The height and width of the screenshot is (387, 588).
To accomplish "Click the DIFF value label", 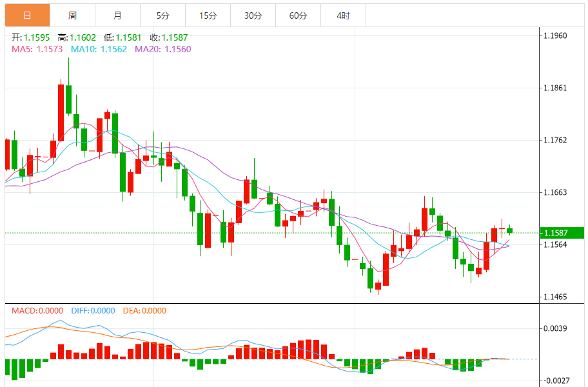I will 93,310.
